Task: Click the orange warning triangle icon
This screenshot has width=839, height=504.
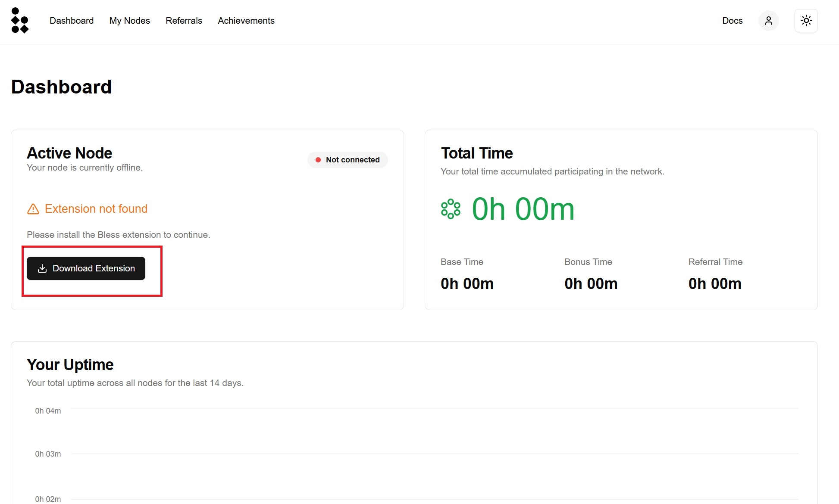Action: point(33,209)
